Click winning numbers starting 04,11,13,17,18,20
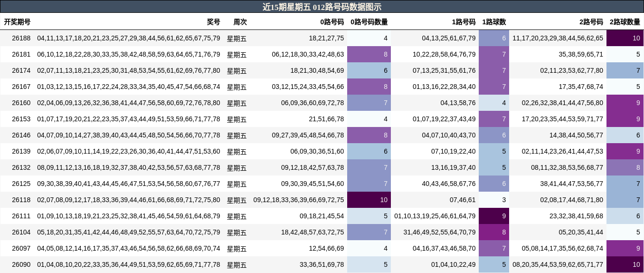 [129, 38]
